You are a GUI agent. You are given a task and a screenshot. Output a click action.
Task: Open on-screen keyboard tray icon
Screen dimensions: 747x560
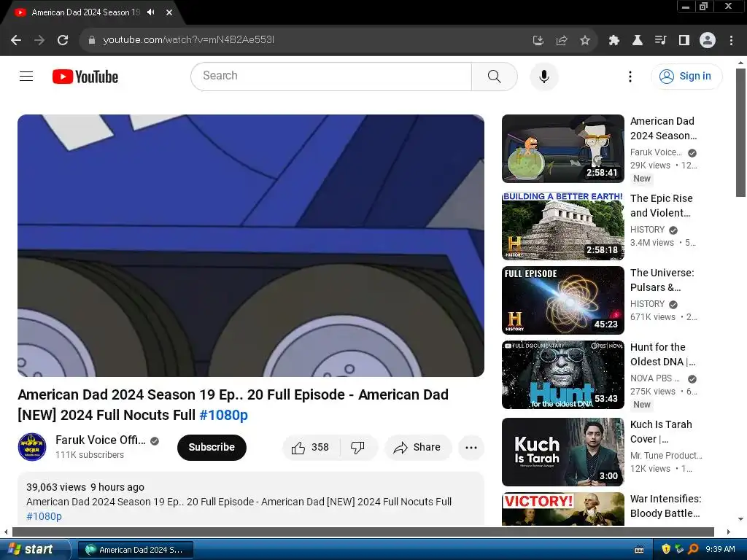point(639,550)
